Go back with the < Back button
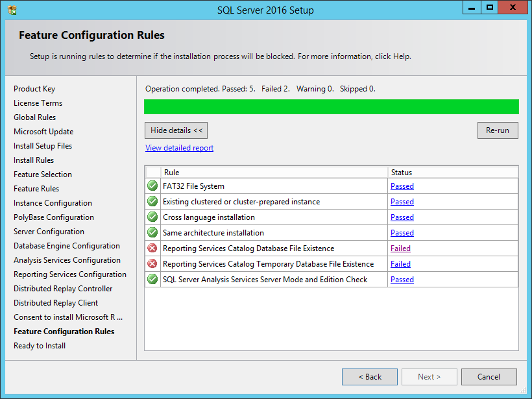This screenshot has width=532, height=399. [x=370, y=377]
